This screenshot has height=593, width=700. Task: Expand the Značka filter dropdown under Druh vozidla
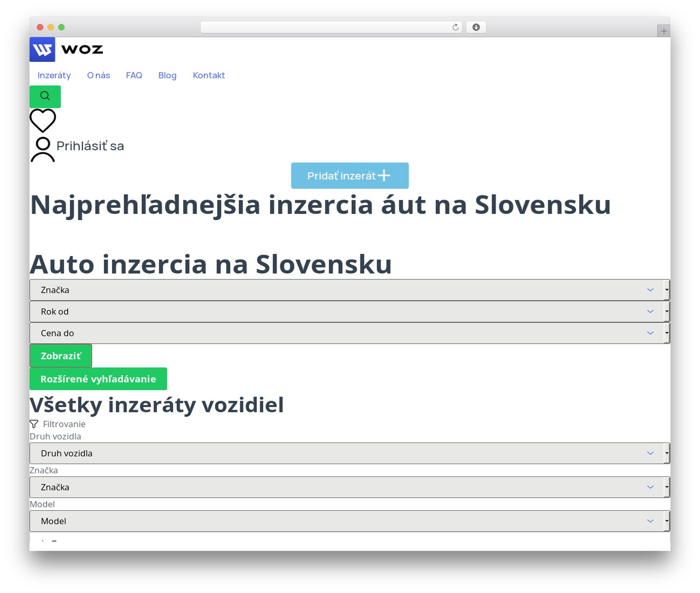coord(349,487)
